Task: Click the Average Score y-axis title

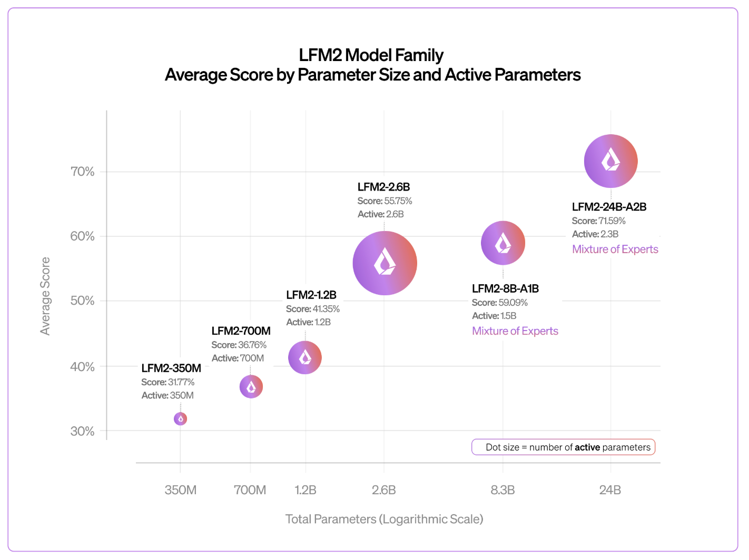Action: (x=45, y=296)
